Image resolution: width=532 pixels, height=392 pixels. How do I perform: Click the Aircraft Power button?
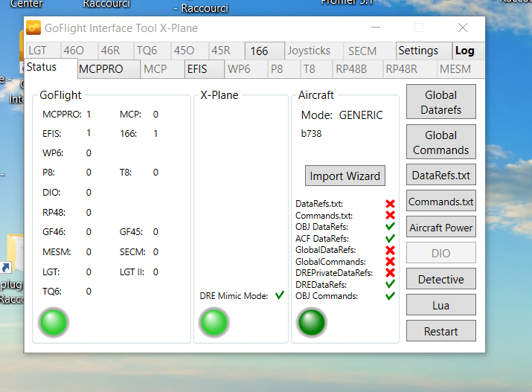pos(441,227)
